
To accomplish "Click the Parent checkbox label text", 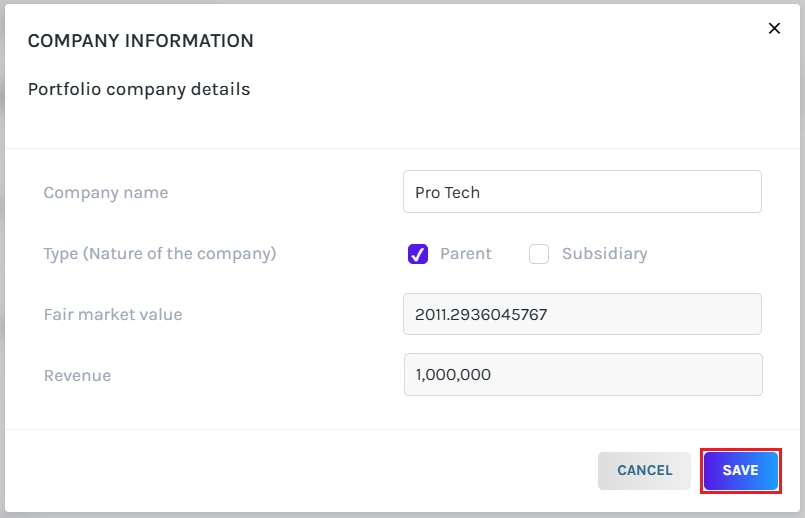I will click(466, 254).
